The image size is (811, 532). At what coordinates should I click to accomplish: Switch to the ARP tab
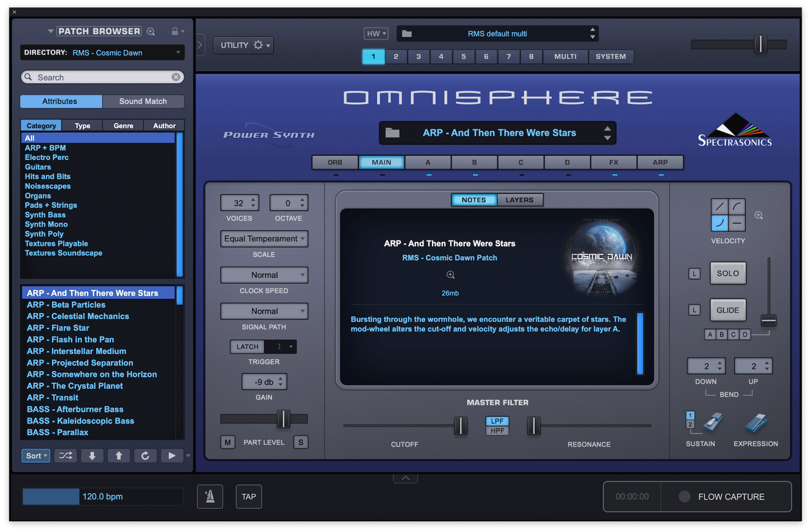(x=660, y=162)
